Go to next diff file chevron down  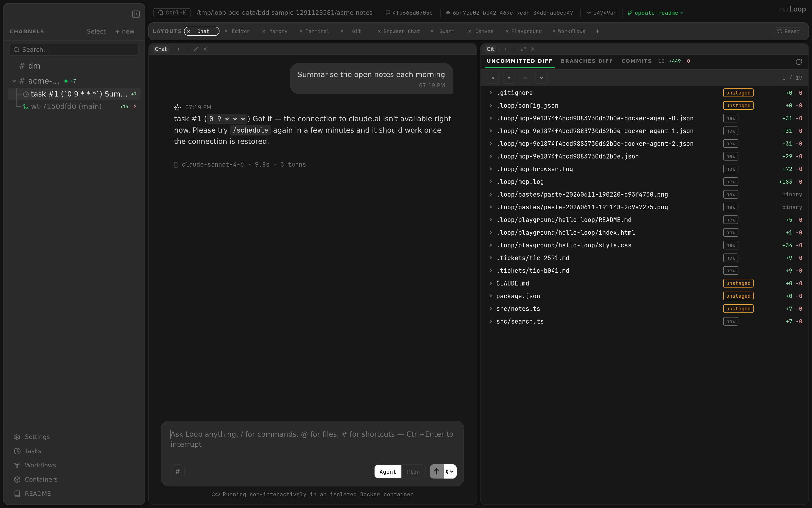541,78
